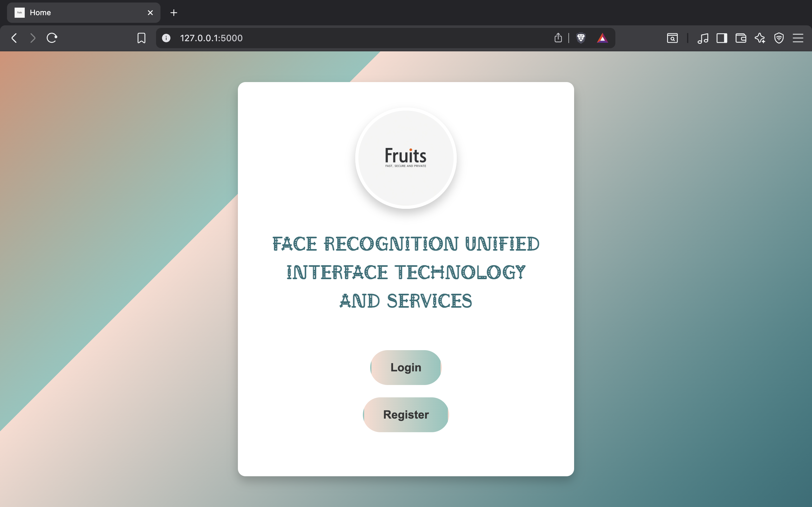Click the Brave VPN shield icon
Viewport: 812px width, 507px height.
coord(779,38)
